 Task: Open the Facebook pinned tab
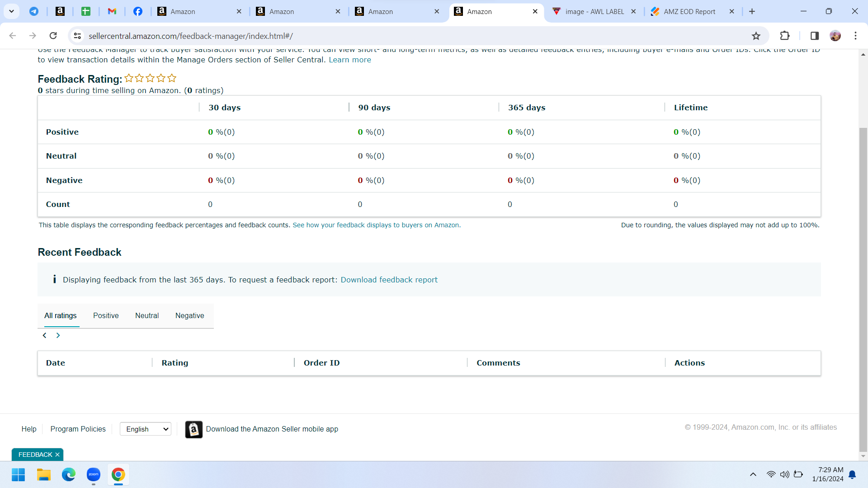click(138, 11)
